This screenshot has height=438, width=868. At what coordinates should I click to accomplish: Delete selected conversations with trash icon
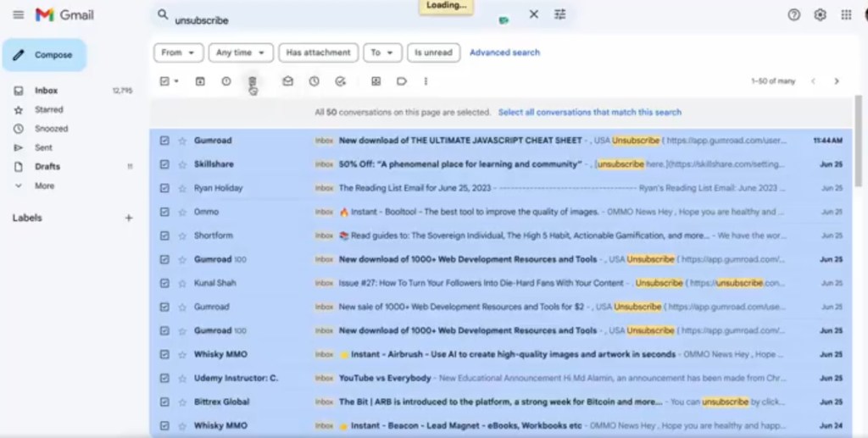click(252, 81)
